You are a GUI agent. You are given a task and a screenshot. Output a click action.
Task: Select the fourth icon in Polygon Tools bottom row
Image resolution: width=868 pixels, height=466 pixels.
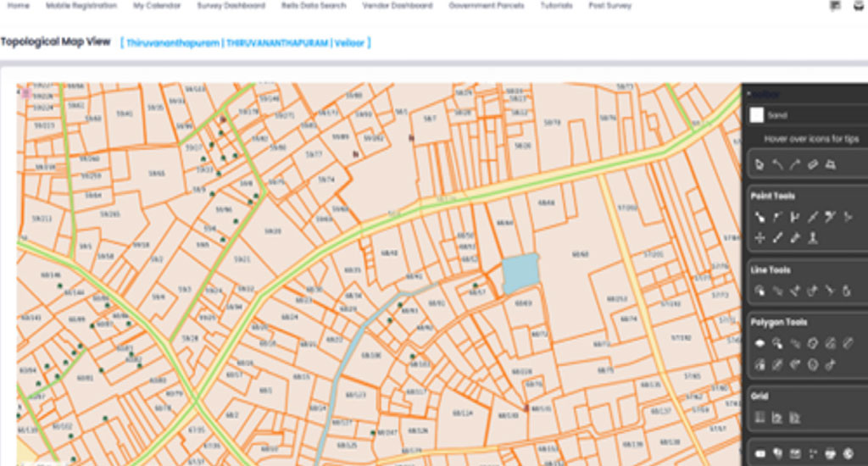point(813,364)
